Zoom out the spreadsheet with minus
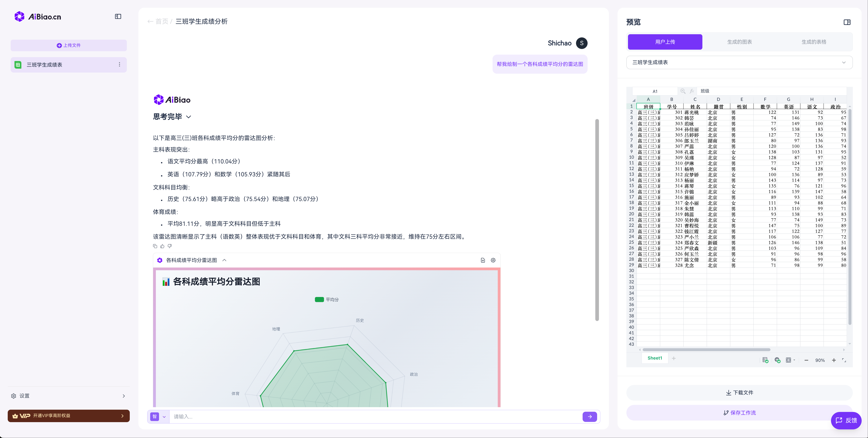Screen dimensions: 868x438 [806, 360]
